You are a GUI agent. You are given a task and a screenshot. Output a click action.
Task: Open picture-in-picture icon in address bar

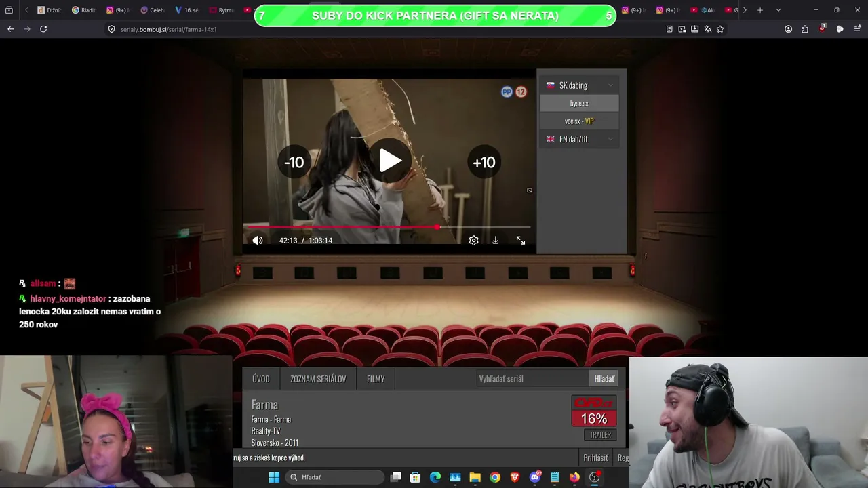682,29
